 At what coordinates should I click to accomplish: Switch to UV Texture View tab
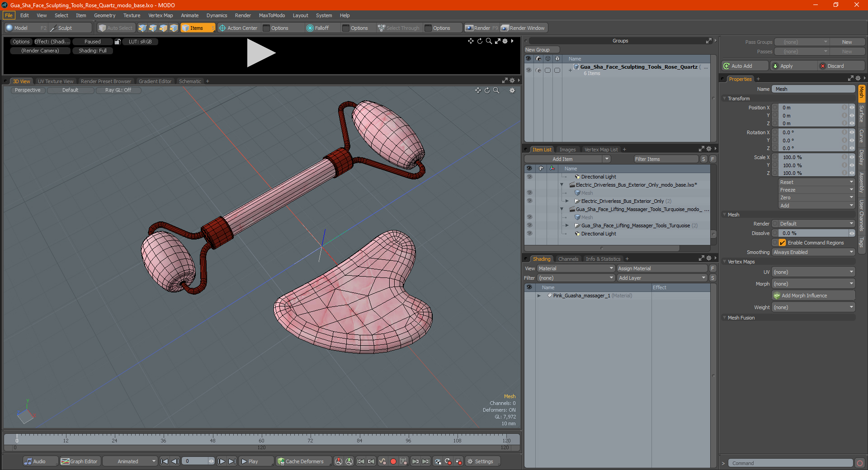pos(55,81)
